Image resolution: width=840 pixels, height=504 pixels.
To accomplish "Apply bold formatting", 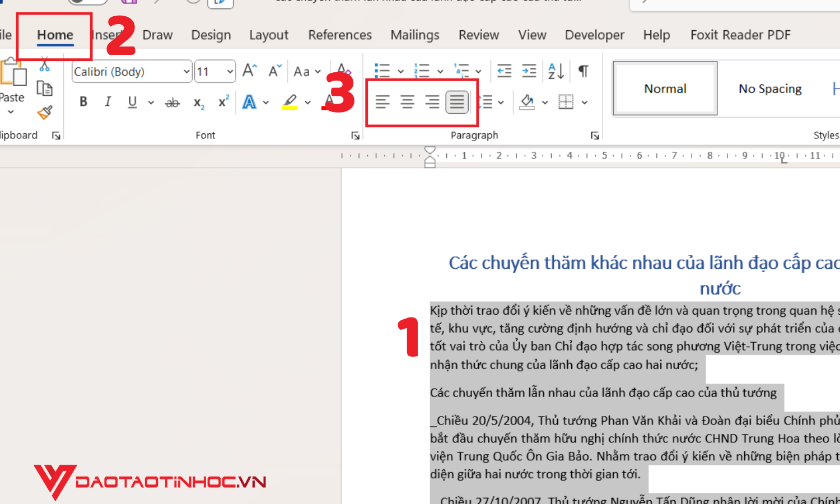I will [83, 101].
